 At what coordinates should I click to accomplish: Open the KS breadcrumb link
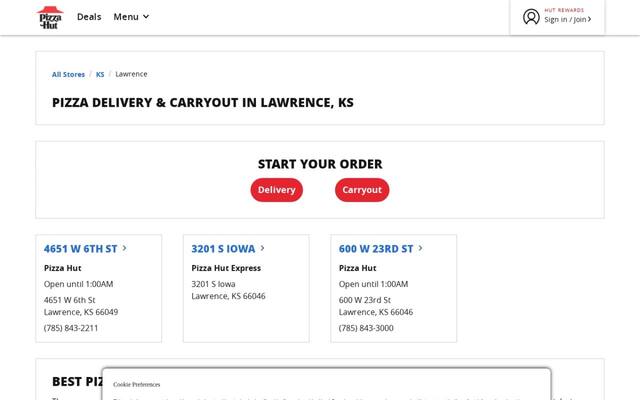point(100,74)
